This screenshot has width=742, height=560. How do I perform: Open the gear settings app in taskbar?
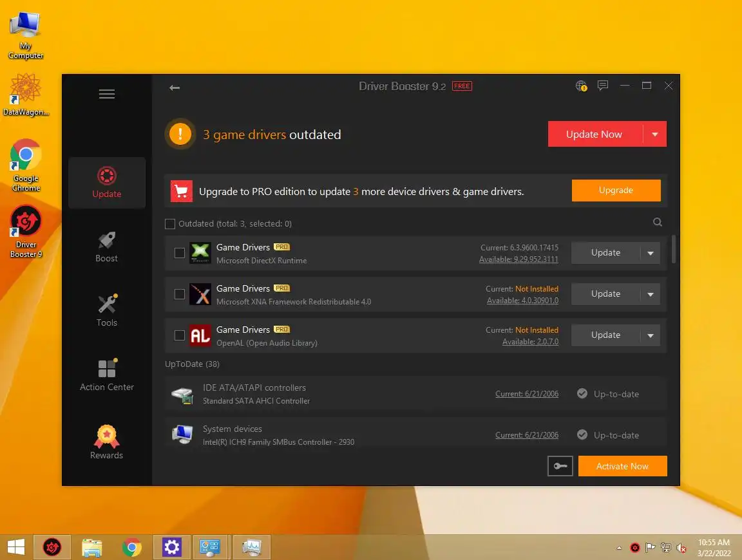point(172,547)
